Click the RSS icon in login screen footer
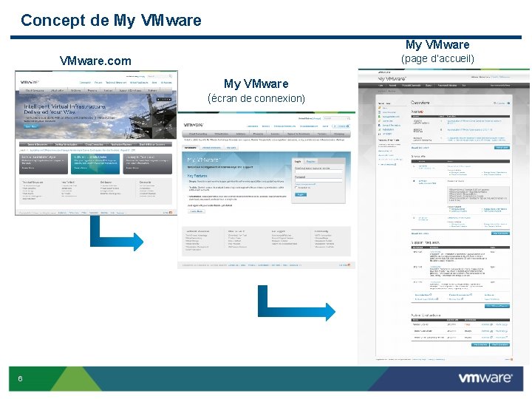This screenshot has width=532, height=399. pyautogui.click(x=349, y=265)
